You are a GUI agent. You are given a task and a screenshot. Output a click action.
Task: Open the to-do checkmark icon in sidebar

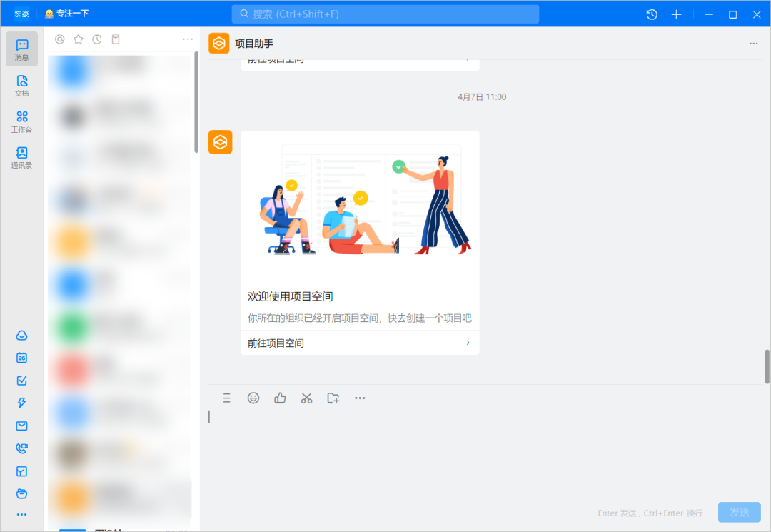21,381
